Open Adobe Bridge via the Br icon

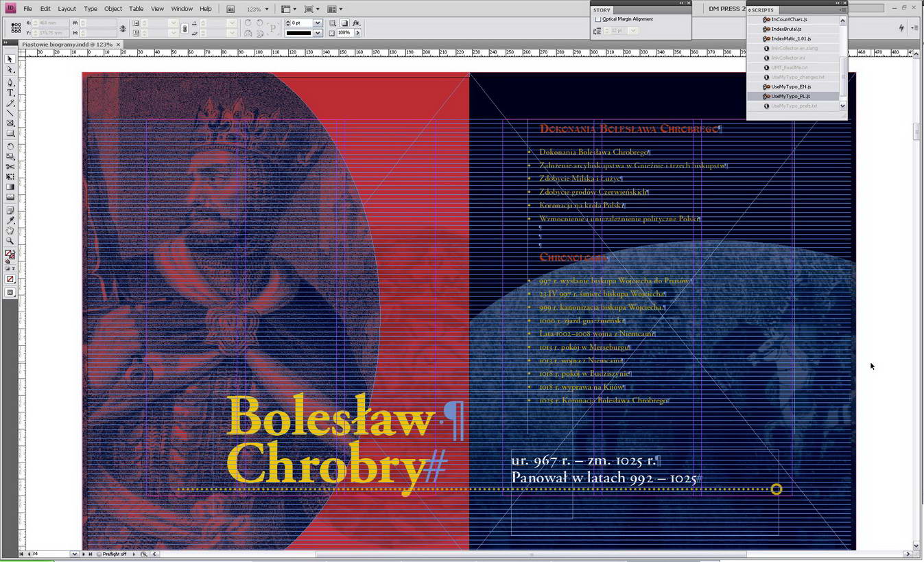(230, 9)
